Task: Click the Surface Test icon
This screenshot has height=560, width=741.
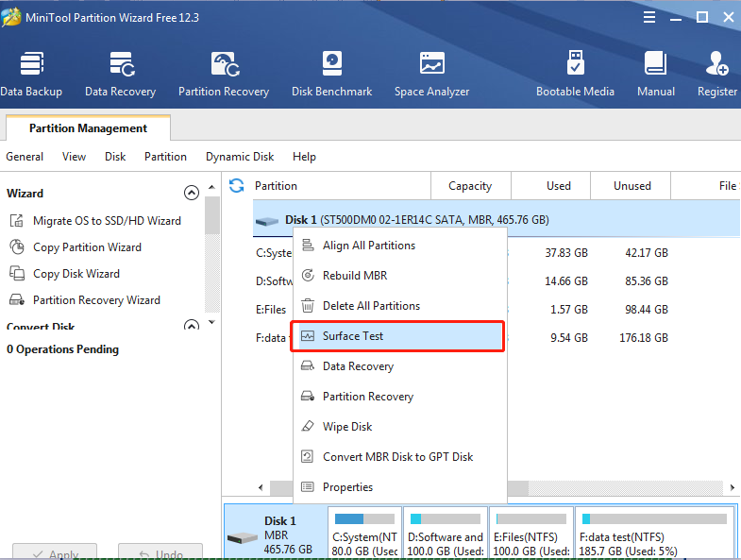Action: click(308, 336)
